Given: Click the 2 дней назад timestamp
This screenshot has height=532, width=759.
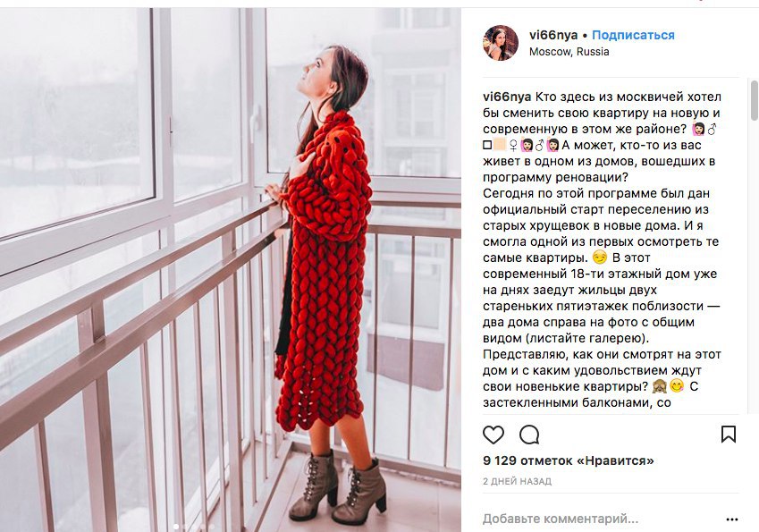Looking at the screenshot, I should click(x=517, y=481).
